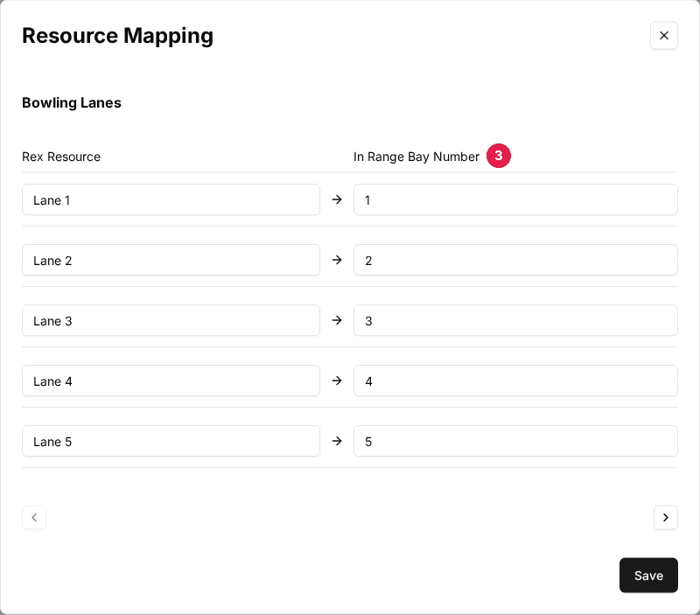Image resolution: width=700 pixels, height=615 pixels.
Task: Click the Lane 1 resource field
Action: [171, 199]
